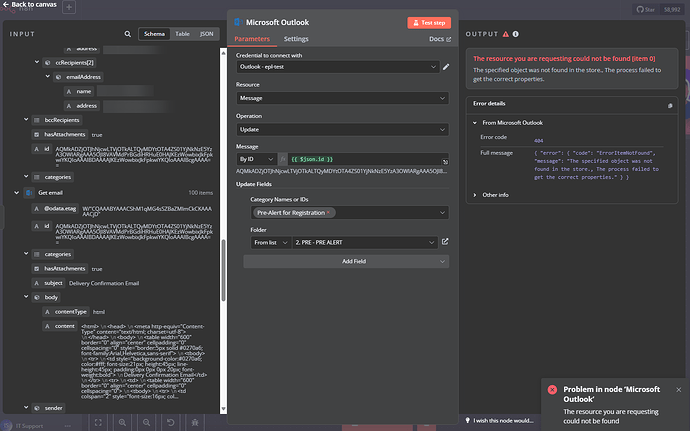Open the Parameters tab
Image resolution: width=690 pixels, height=431 pixels.
tap(252, 39)
